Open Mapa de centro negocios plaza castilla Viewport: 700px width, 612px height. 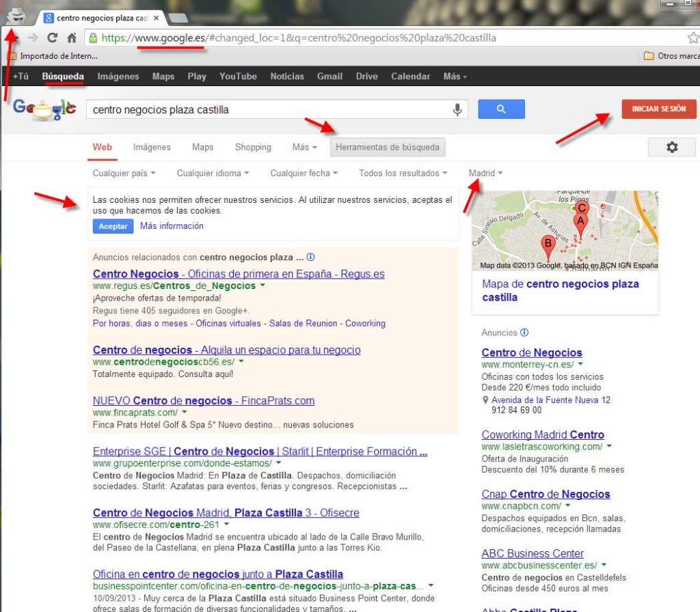[x=561, y=290]
